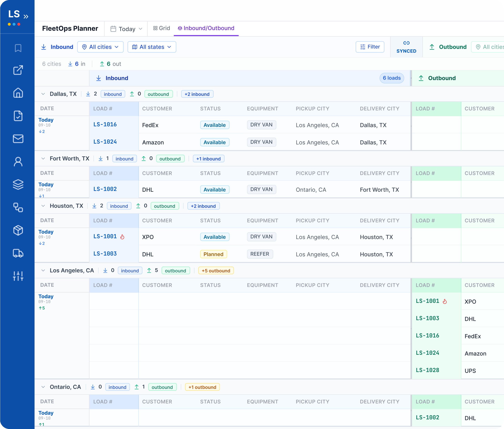Open the workflow nodes icon in the sidebar
Image resolution: width=504 pixels, height=429 pixels.
tap(18, 207)
